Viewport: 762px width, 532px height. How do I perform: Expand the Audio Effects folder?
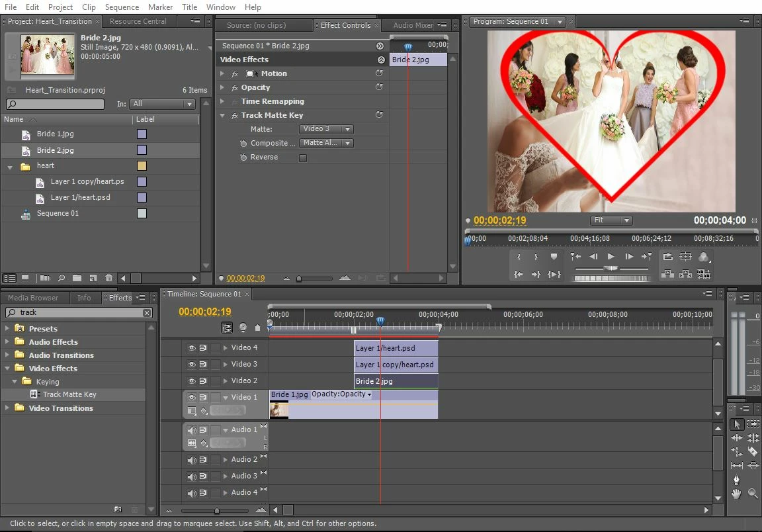click(x=7, y=342)
